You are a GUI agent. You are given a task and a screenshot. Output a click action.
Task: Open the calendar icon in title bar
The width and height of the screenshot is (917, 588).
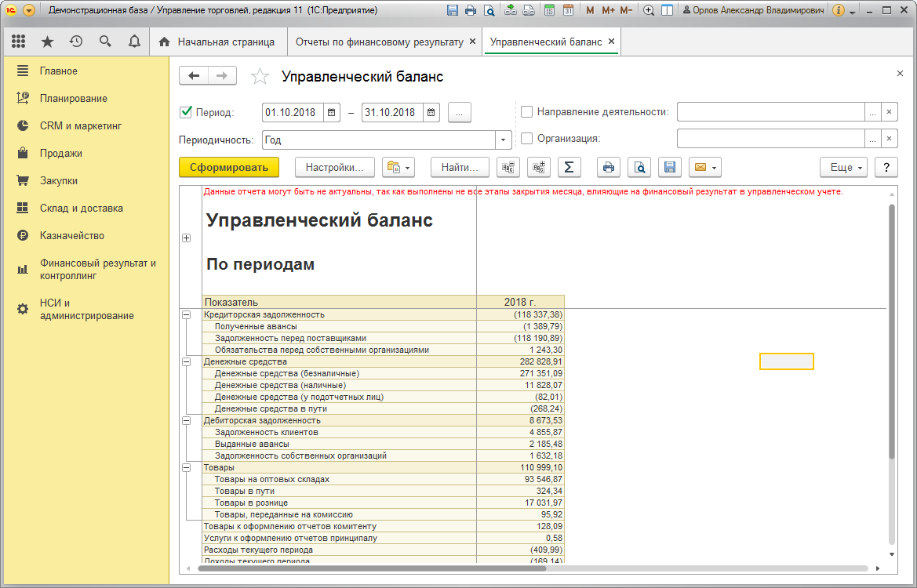pos(568,10)
